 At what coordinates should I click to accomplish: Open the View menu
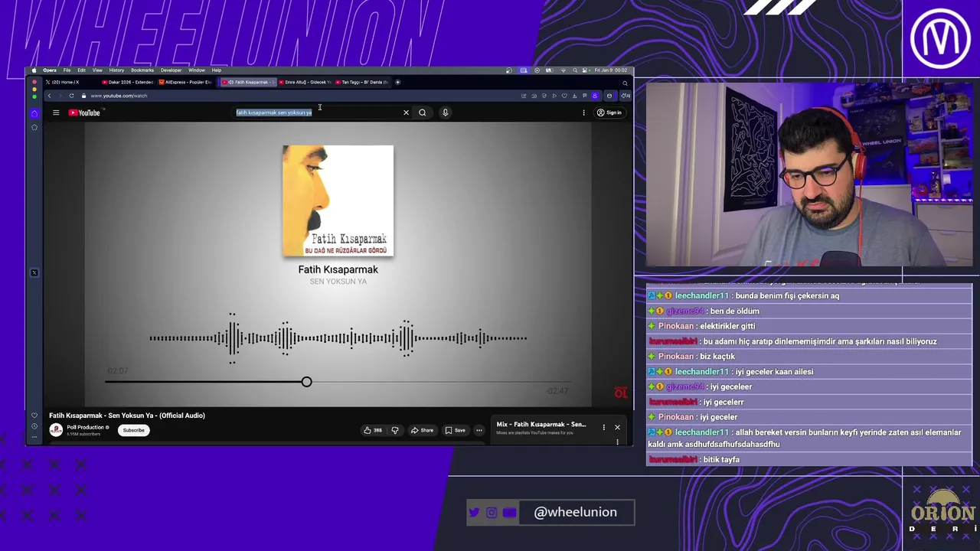pos(97,70)
